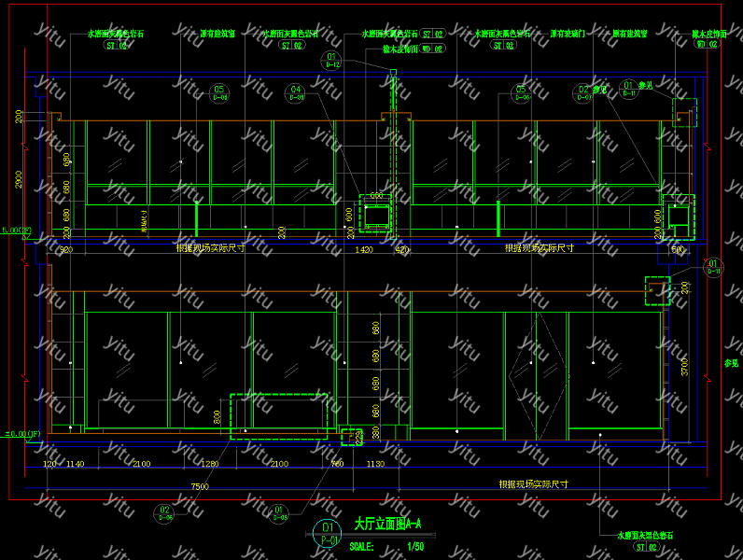Click the 01 D-12 detail callout bubble

(x=332, y=61)
